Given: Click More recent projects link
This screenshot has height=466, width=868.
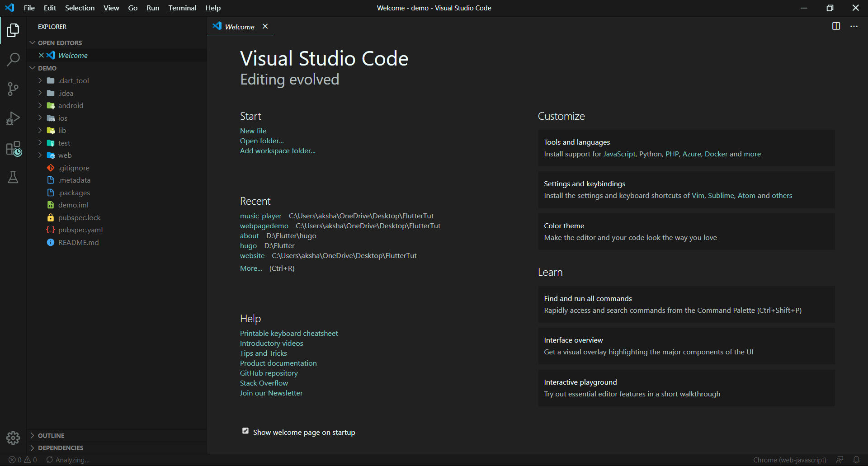Looking at the screenshot, I should pos(251,268).
